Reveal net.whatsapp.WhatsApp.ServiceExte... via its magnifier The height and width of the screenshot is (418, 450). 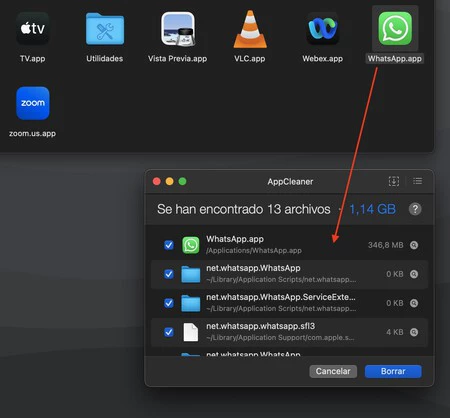[x=414, y=303]
